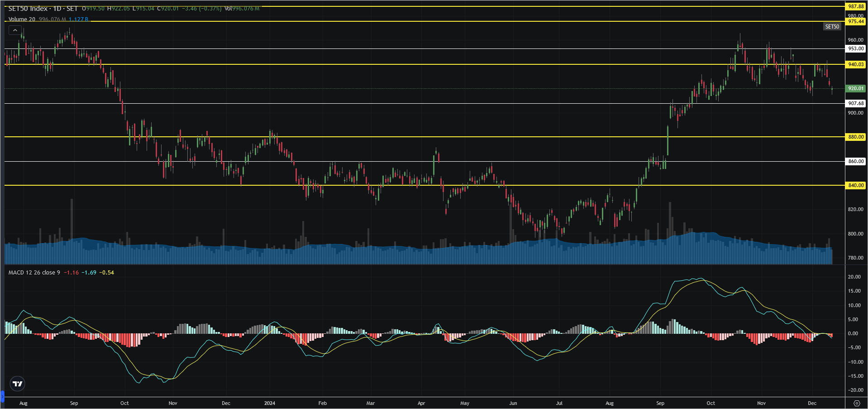
Task: Click the 800.00 price scale label
Action: (855, 234)
